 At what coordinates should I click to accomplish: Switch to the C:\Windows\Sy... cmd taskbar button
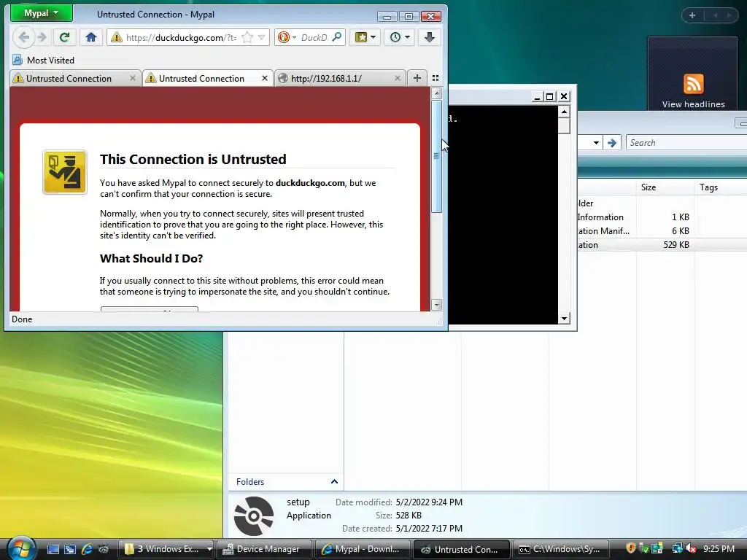point(560,549)
